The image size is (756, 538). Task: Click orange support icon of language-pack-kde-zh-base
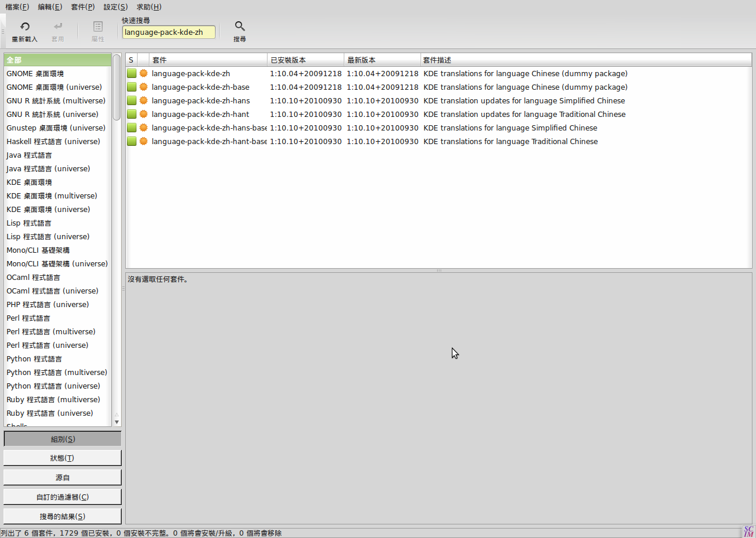click(143, 87)
